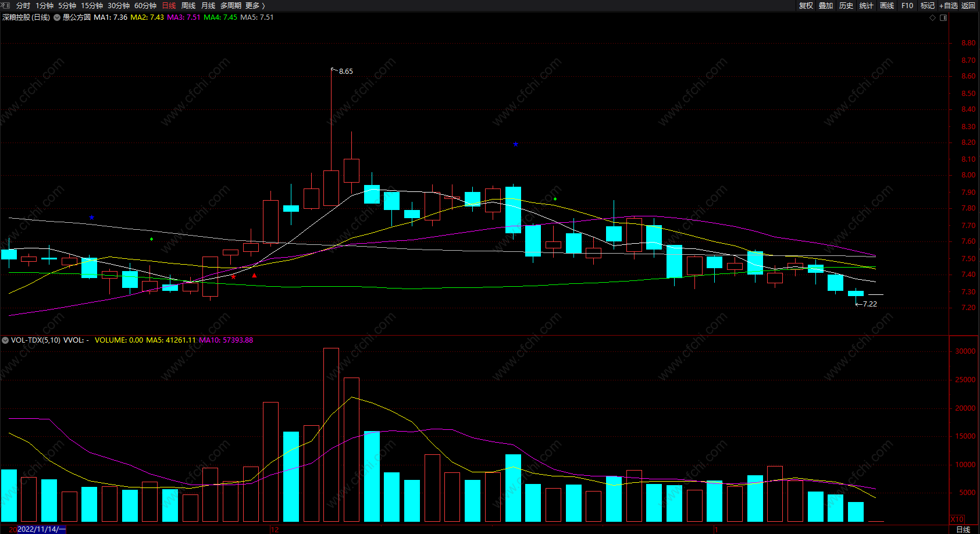Click the collapse panel icon at top-left
Image resolution: width=980 pixels, height=534 pixels.
(5, 5)
